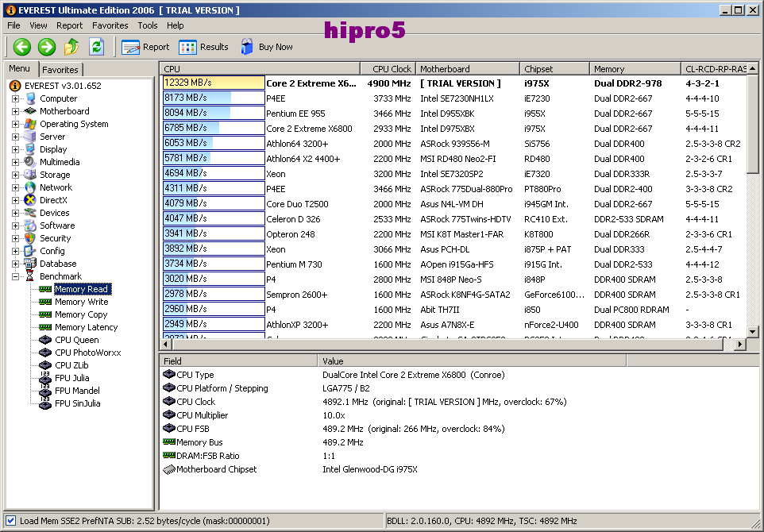The image size is (764, 532).
Task: Select the Athlon64 X2 4400+ result row
Action: (x=454, y=158)
